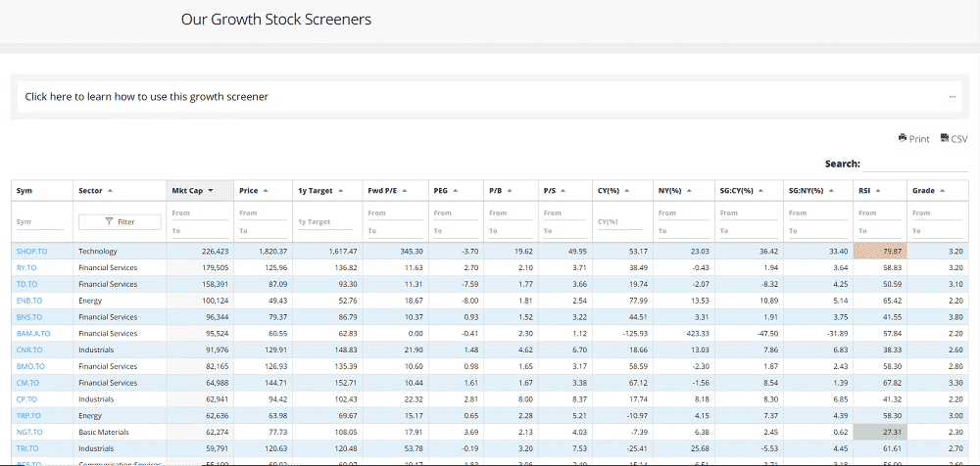Export the table using the CSV icon
The width and height of the screenshot is (980, 466).
pyautogui.click(x=953, y=139)
